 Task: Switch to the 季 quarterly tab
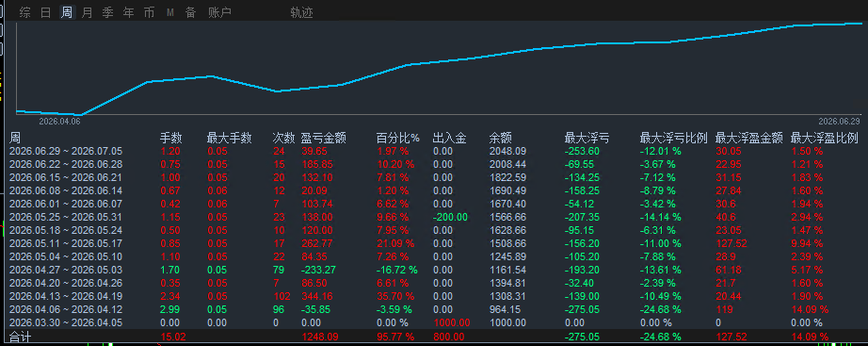108,13
